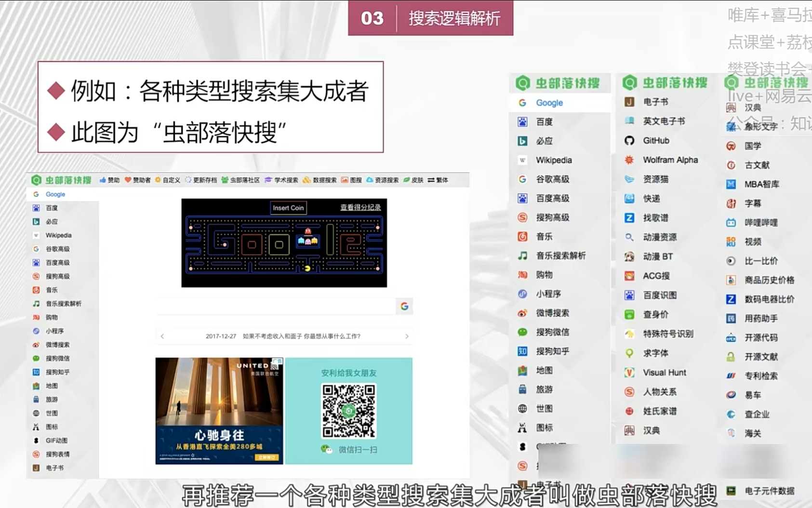Click the 快递 icon
Screen dimensions: 812x508
click(x=629, y=199)
